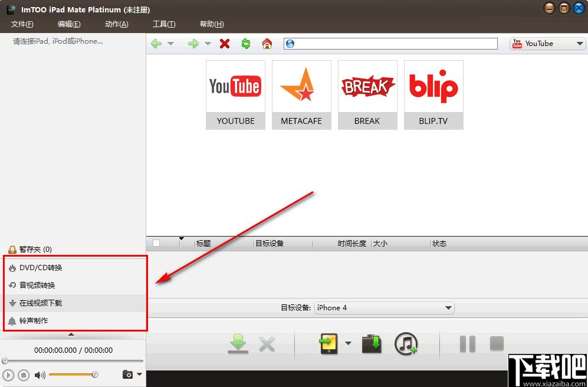Click the add-to-iTunes music icon

point(406,344)
